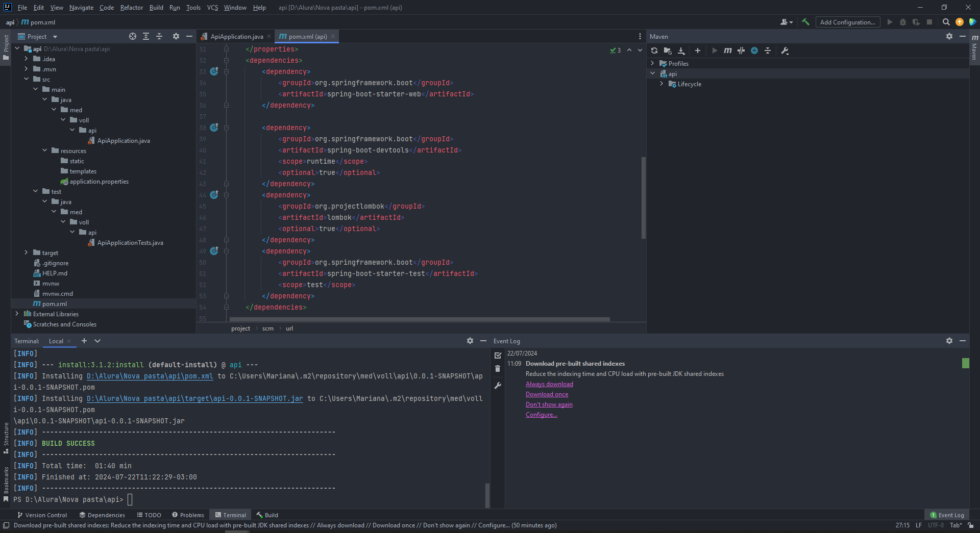Open the Build menu
The width and height of the screenshot is (980, 533).
(x=156, y=7)
